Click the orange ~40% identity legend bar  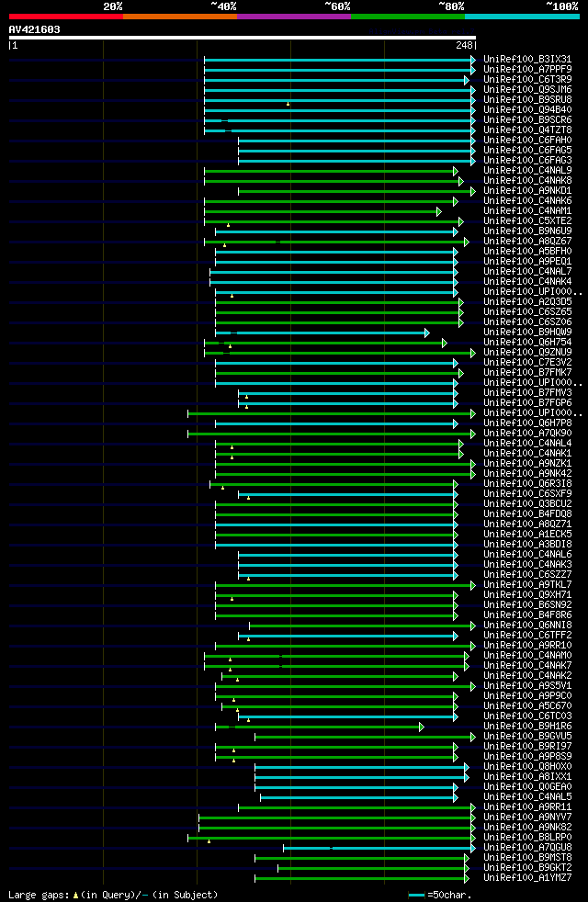point(180,17)
